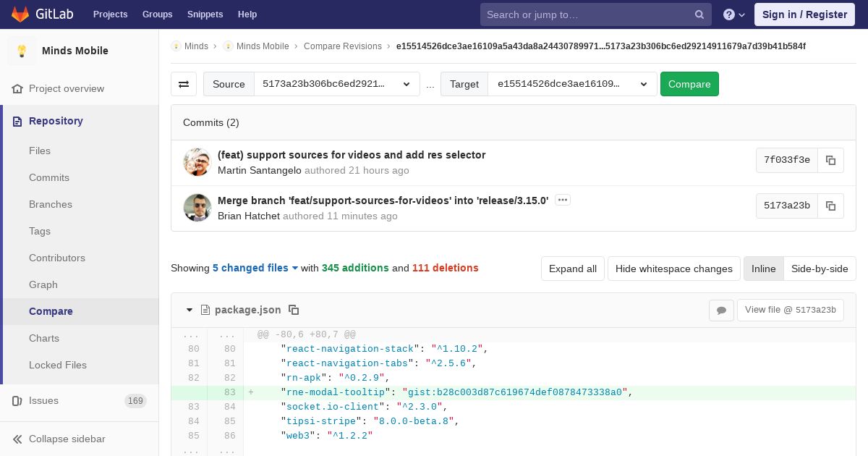
Task: Open Commits in the sidebar
Action: click(49, 177)
